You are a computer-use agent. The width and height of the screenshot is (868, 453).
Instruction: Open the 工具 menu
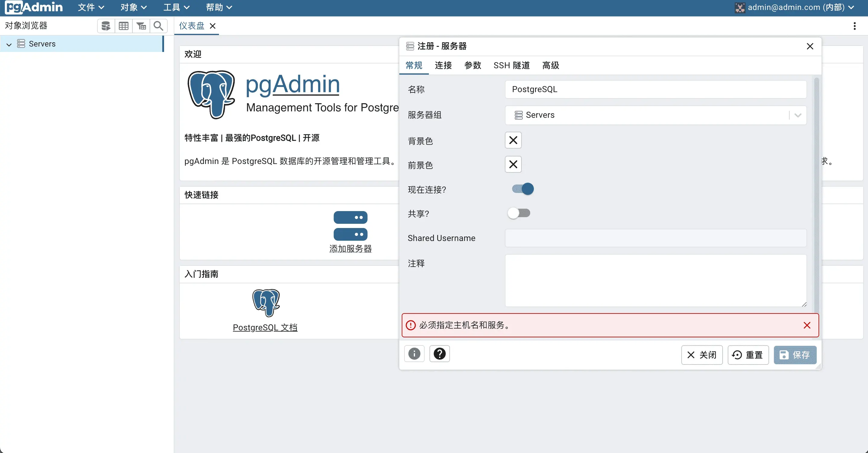tap(176, 7)
